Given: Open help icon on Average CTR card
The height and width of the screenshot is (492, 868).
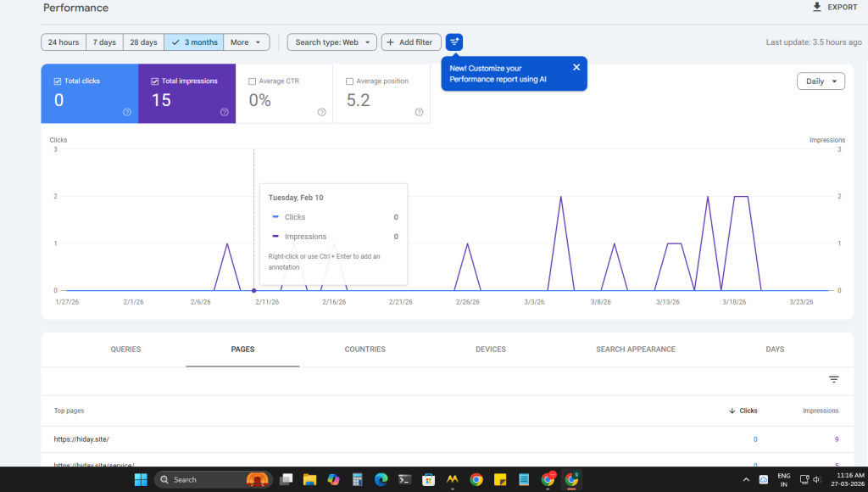Looking at the screenshot, I should pos(321,112).
